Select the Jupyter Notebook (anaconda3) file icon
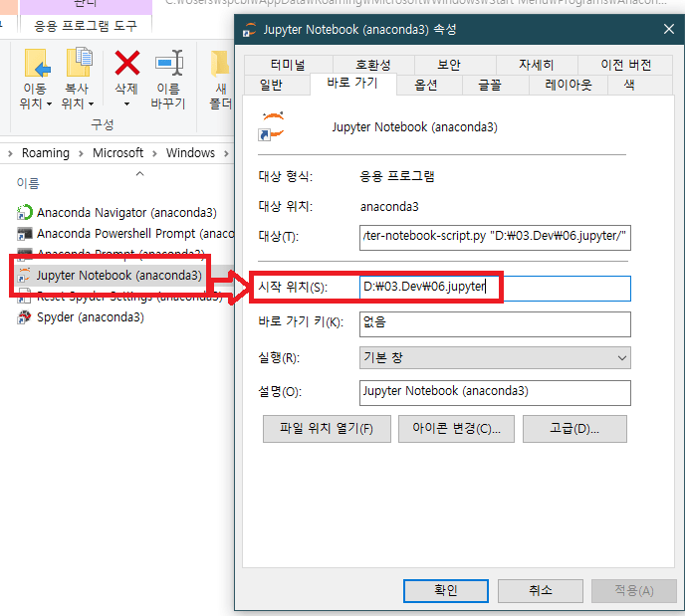The height and width of the screenshot is (616, 685). pos(24,276)
